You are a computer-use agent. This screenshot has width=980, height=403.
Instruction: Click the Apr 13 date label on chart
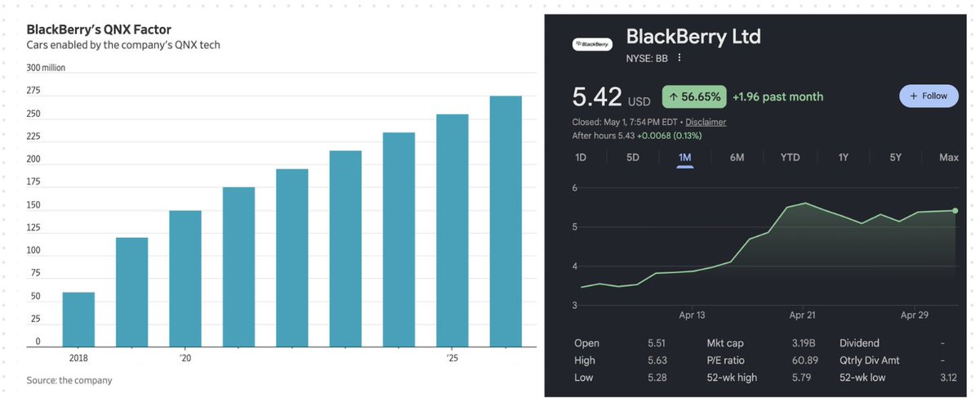(691, 314)
